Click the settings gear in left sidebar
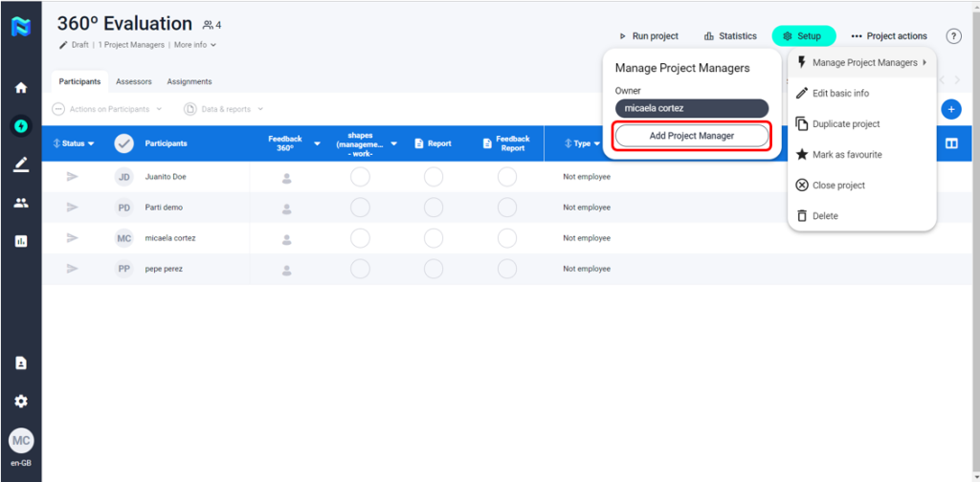Image resolution: width=980 pixels, height=482 pixels. 20,402
